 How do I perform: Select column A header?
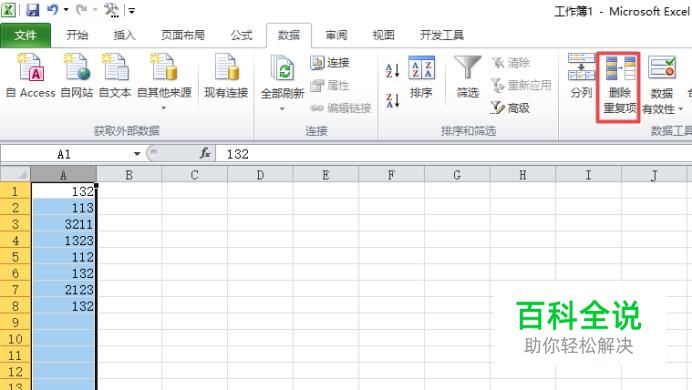point(64,175)
